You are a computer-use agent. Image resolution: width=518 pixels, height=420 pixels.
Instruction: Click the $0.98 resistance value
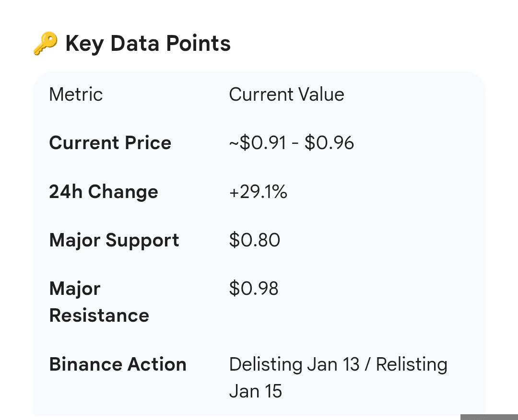pyautogui.click(x=254, y=289)
